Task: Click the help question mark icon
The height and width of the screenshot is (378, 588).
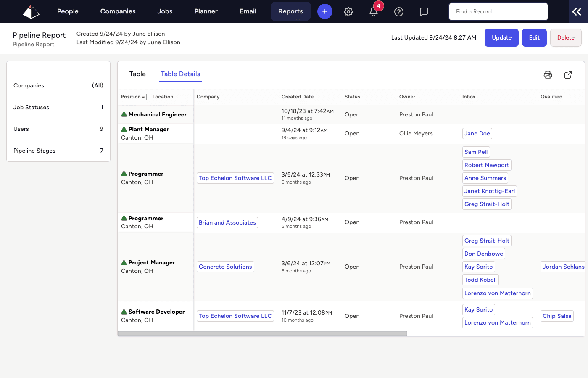Action: [x=399, y=12]
